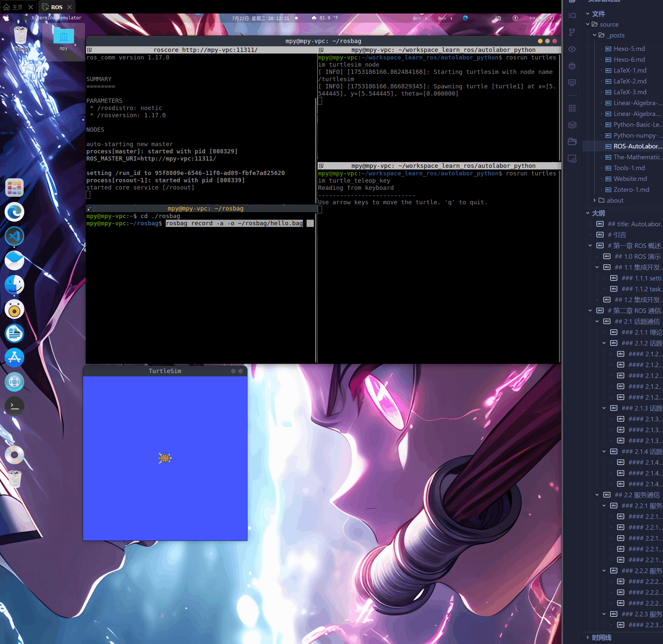The image size is (663, 644).
Task: Open LaTeX-2.md in the file tree
Action: [x=630, y=81]
